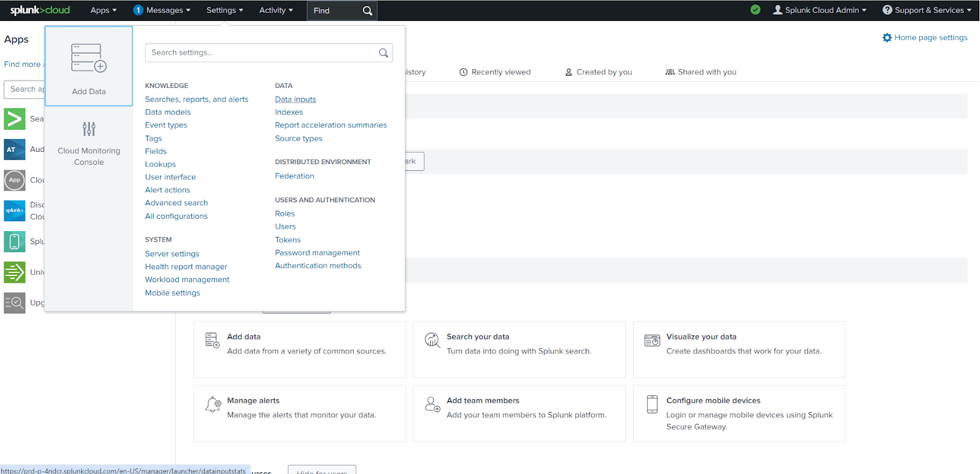
Task: Open Server settings
Action: pos(172,253)
